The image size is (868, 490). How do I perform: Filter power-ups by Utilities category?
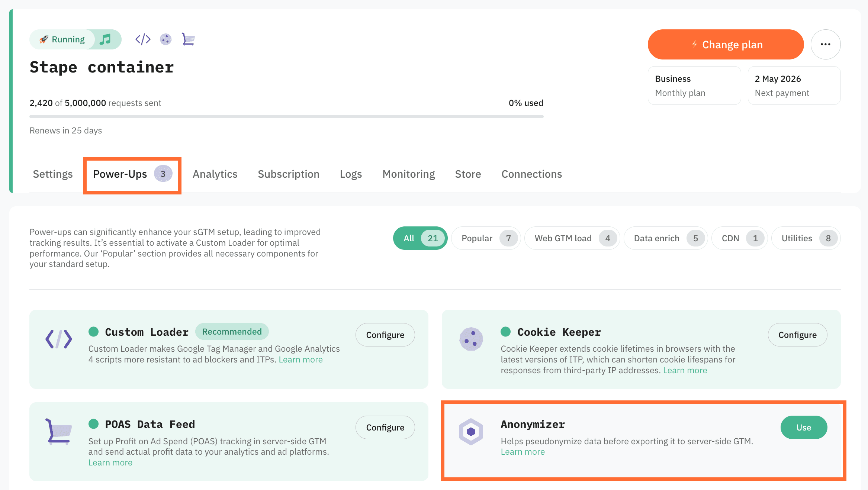click(x=806, y=238)
